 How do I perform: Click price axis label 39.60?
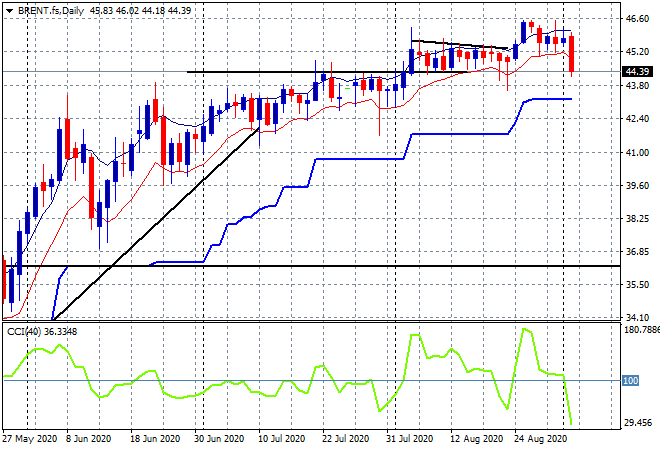pyautogui.click(x=637, y=186)
